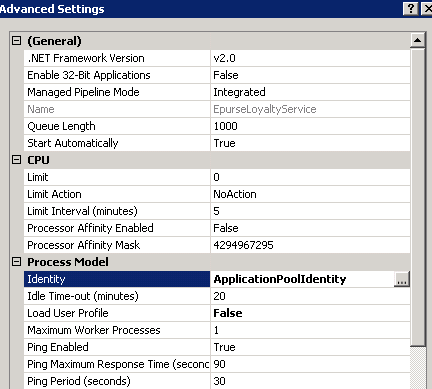The height and width of the screenshot is (389, 432).
Task: Click the True value for Start Automatically
Action: pos(310,143)
